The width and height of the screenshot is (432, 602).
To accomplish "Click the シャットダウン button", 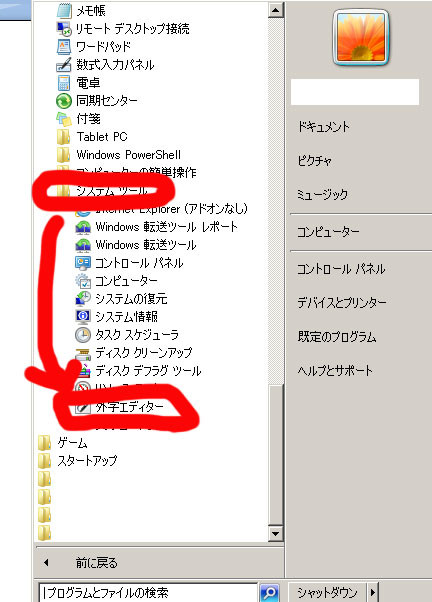I will tap(328, 593).
